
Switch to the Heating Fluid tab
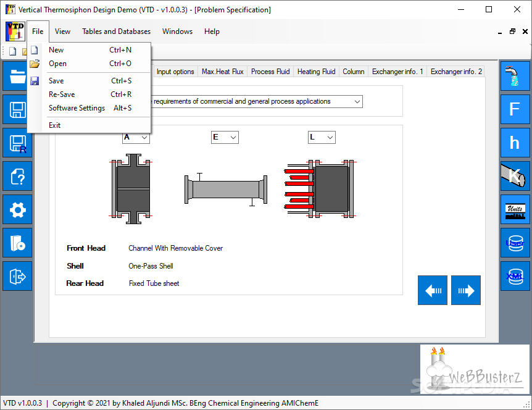pyautogui.click(x=316, y=72)
